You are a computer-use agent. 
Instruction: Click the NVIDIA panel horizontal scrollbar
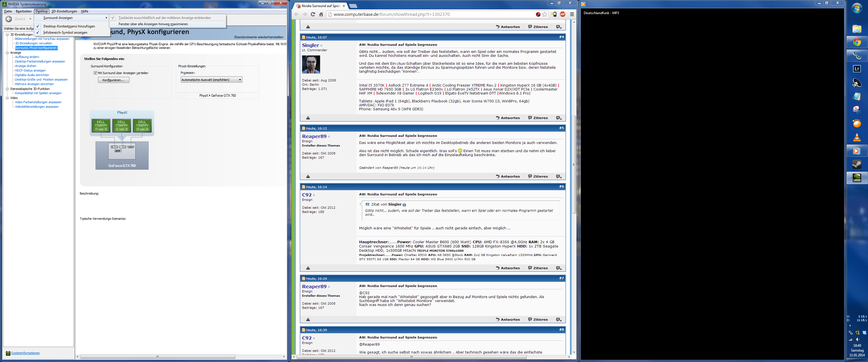[158, 357]
